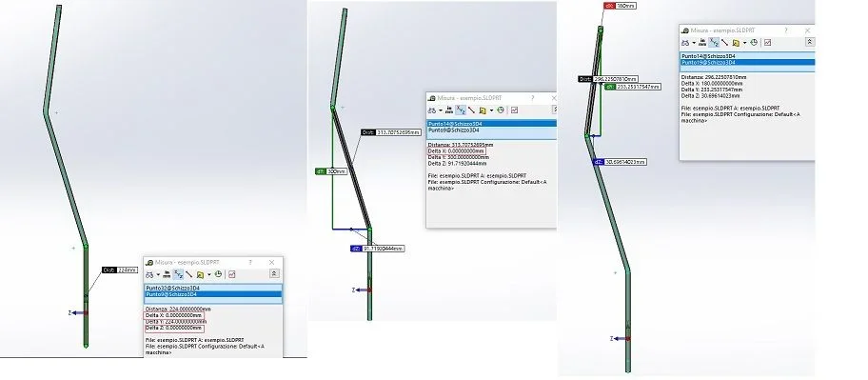This screenshot has height=380, width=868.
Task: Select Punto32@Schizzo3D4 in the selection list
Action: pyautogui.click(x=213, y=288)
